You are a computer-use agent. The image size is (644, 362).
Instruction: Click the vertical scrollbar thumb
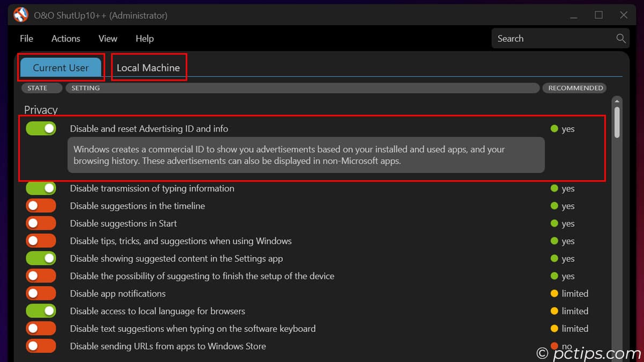[617, 122]
